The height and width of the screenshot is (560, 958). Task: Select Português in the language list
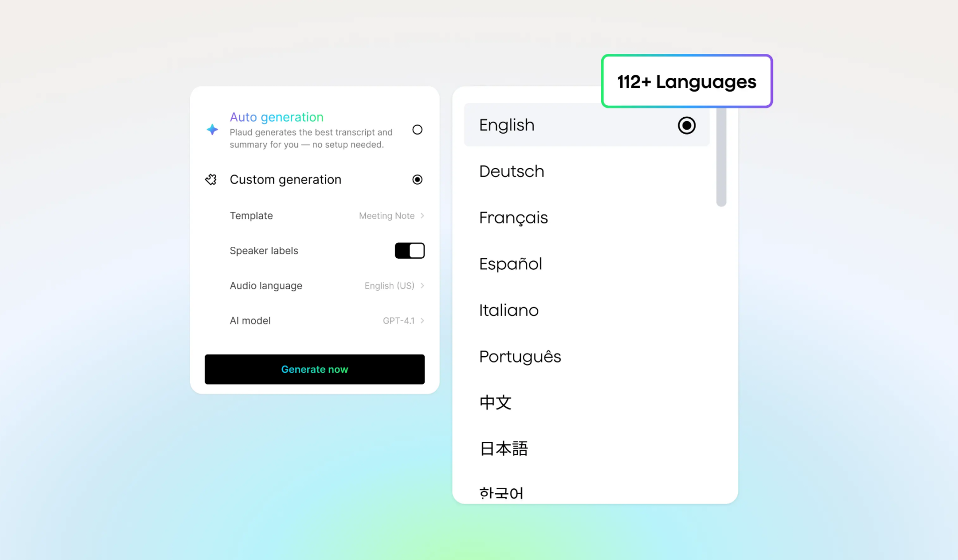520,357
